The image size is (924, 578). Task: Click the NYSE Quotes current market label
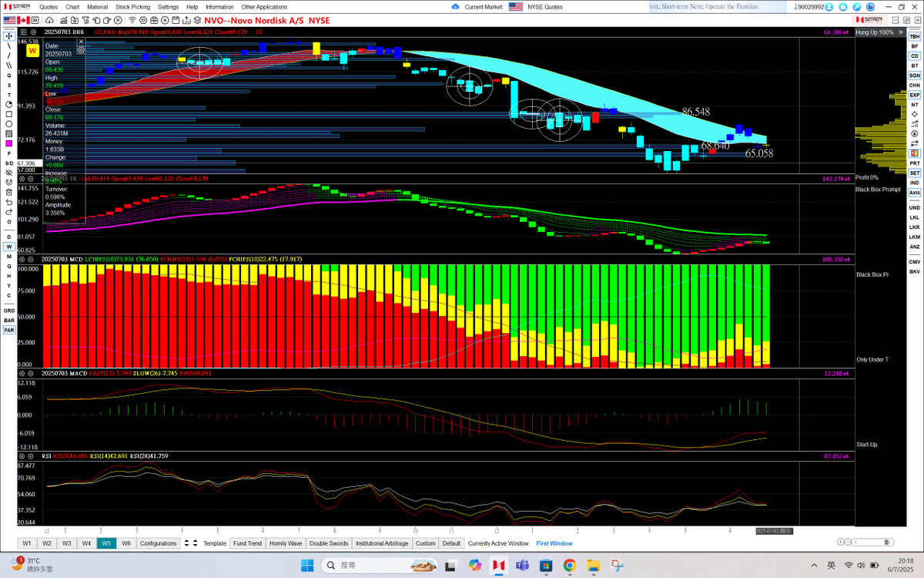[546, 7]
